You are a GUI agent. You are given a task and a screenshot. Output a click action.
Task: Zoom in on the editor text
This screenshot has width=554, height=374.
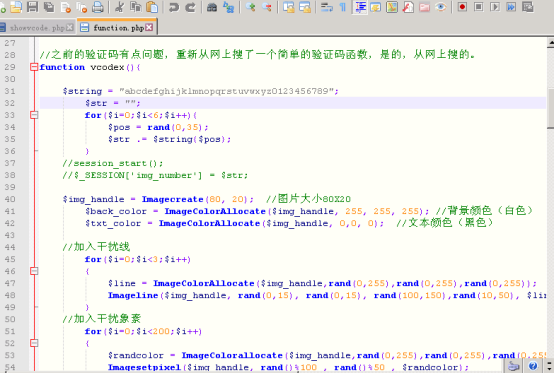[250, 7]
